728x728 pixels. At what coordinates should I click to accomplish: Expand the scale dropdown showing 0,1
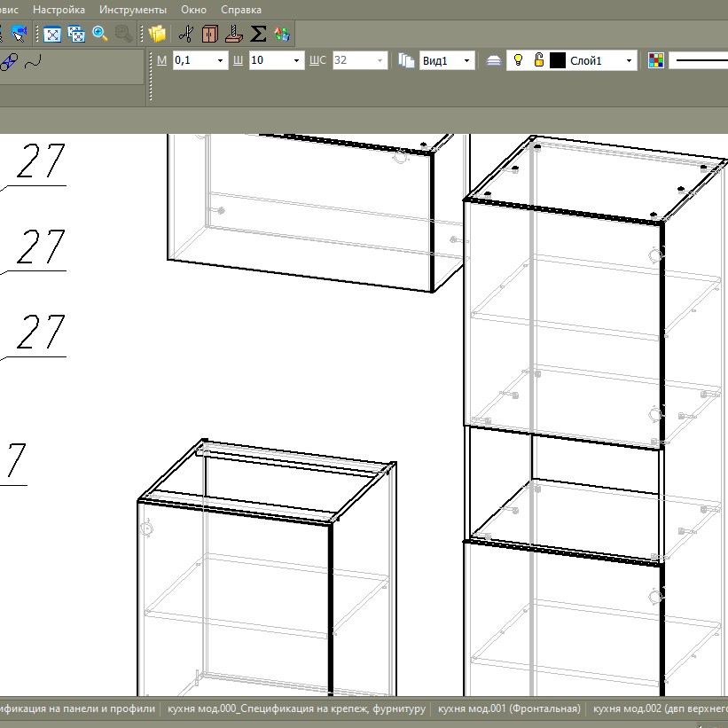(220, 60)
